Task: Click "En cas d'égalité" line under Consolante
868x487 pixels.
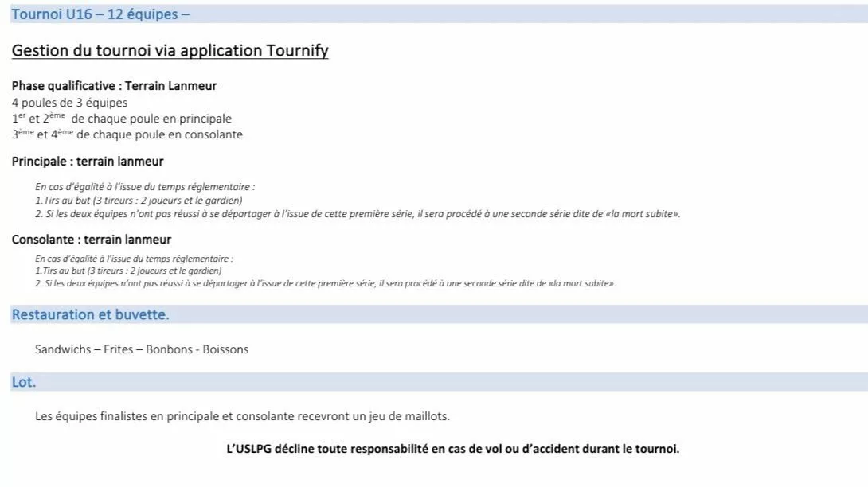Action: pyautogui.click(x=134, y=259)
